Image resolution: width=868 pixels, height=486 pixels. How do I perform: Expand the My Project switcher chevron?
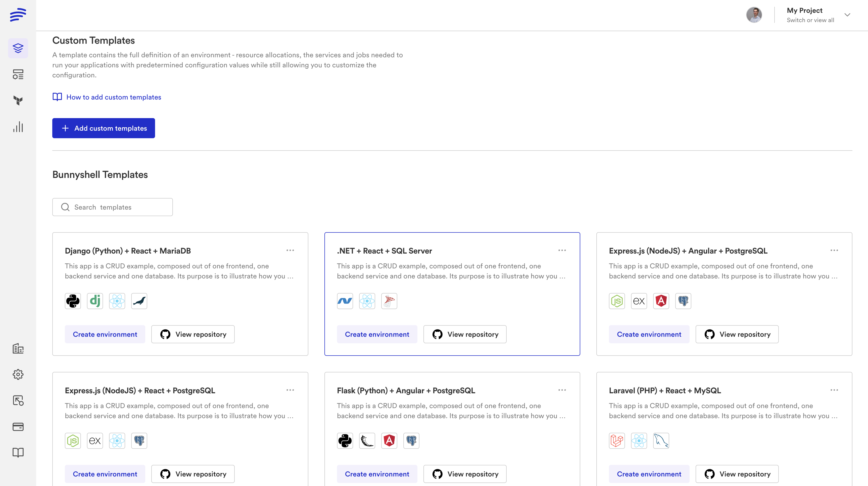847,15
